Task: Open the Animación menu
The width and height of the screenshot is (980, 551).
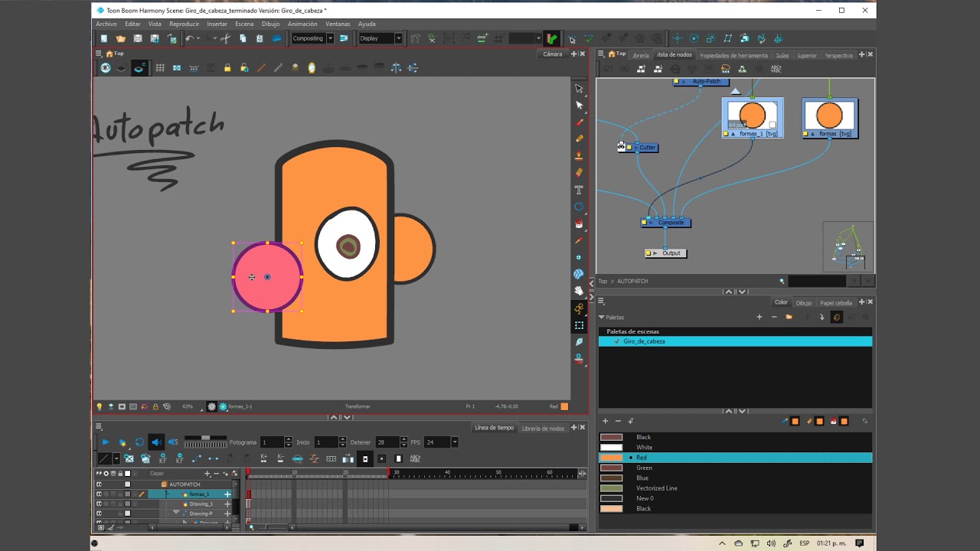Action: pyautogui.click(x=302, y=24)
